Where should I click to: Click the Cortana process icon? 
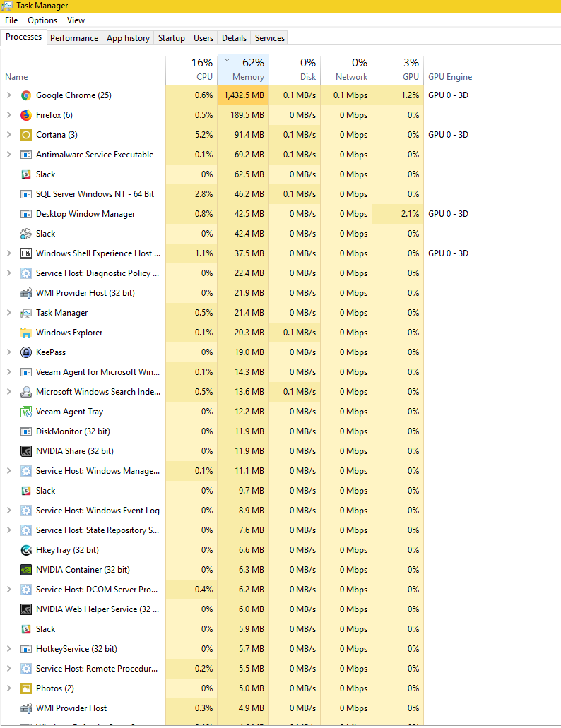coord(26,135)
